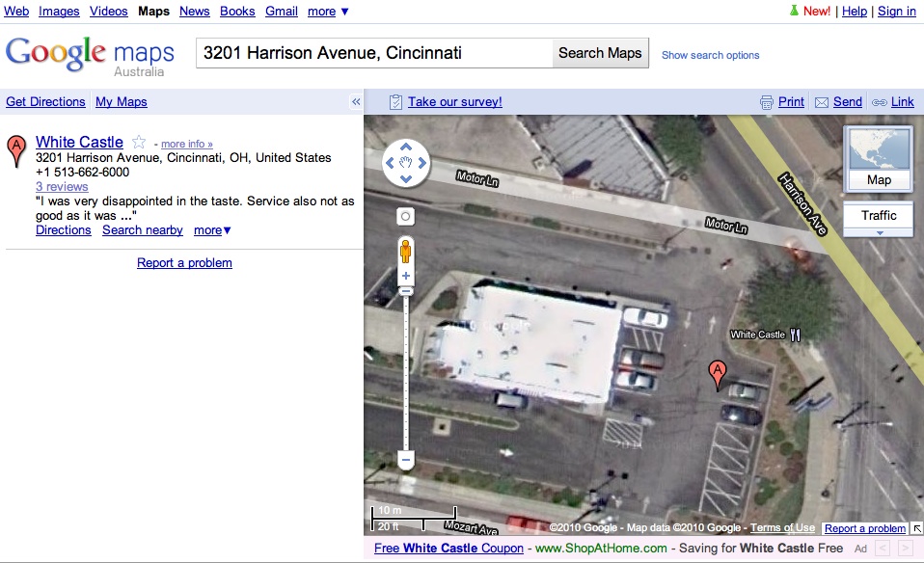Open the Images tab in top bar

59,12
